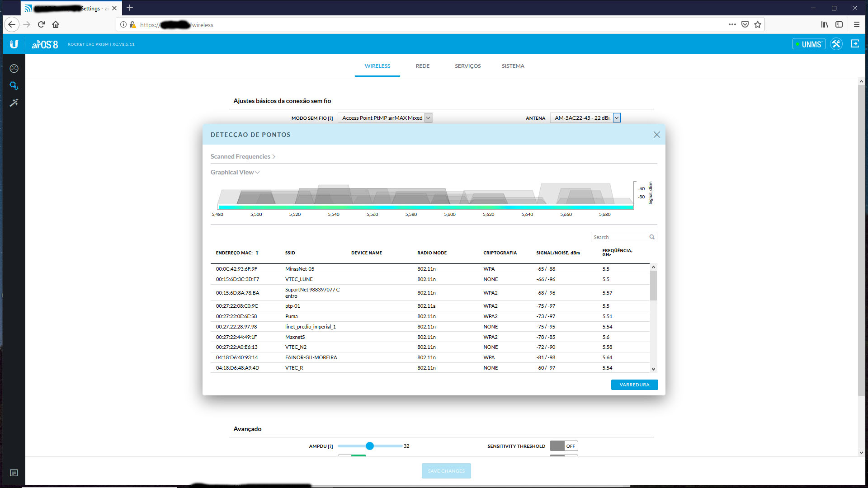Click the UNMS button
Image resolution: width=868 pixels, height=488 pixels.
809,44
